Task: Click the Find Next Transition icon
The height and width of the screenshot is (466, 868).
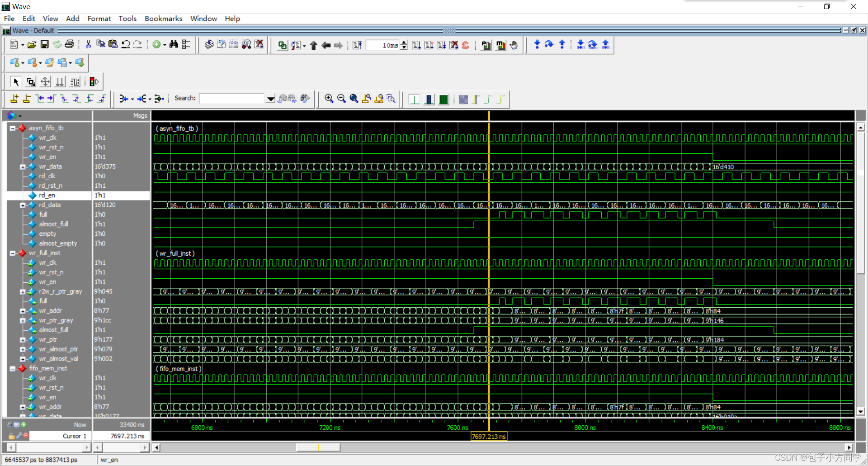Action: tap(52, 99)
